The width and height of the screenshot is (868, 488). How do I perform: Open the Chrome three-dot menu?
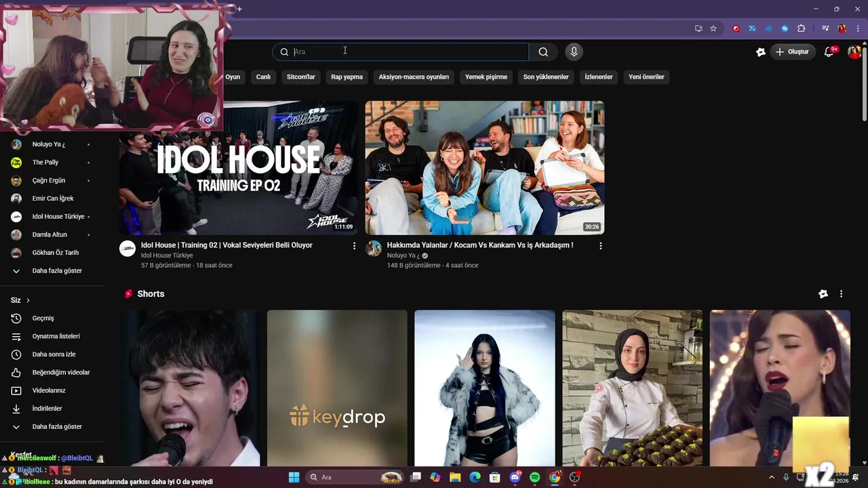coord(856,28)
